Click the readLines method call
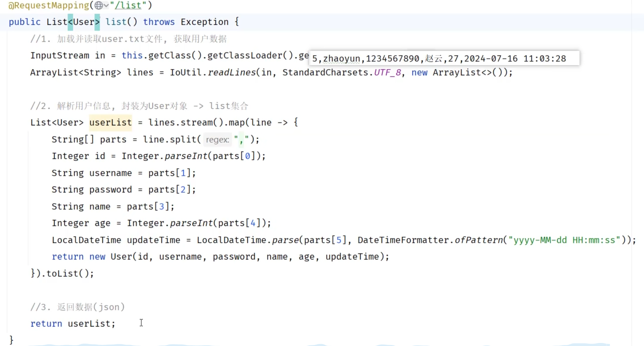 pos(232,72)
